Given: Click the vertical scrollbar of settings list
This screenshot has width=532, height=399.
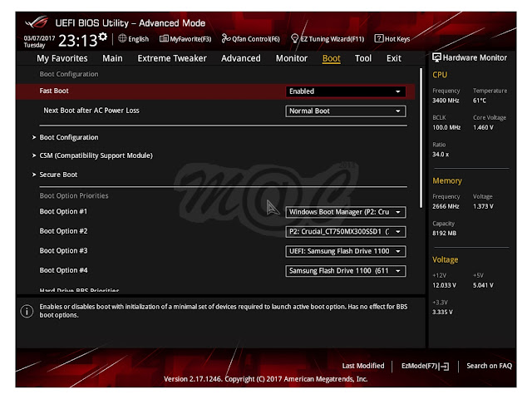Looking at the screenshot, I should point(421,138).
